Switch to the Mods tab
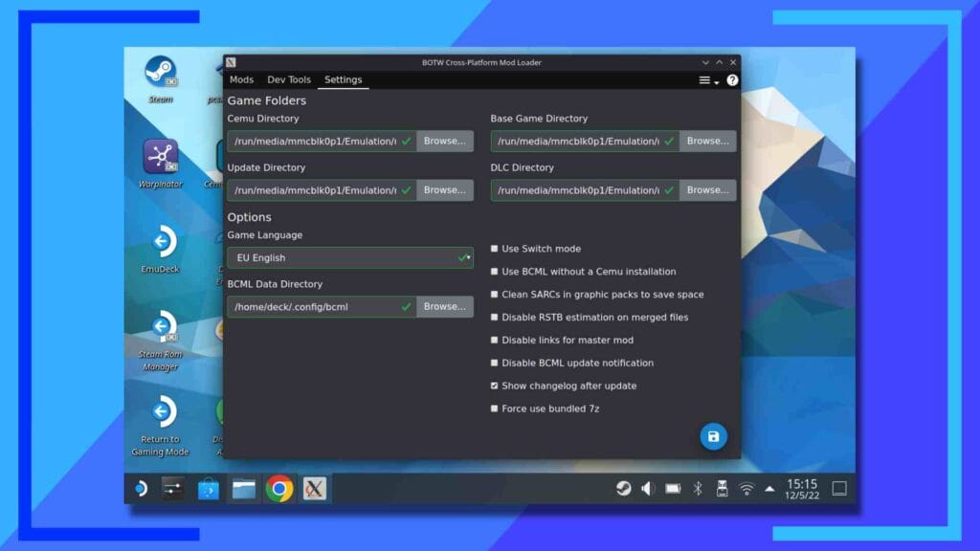 [x=241, y=80]
